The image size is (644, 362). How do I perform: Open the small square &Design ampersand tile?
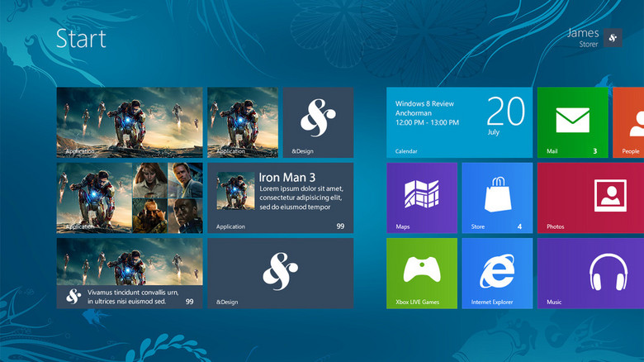pyautogui.click(x=318, y=122)
